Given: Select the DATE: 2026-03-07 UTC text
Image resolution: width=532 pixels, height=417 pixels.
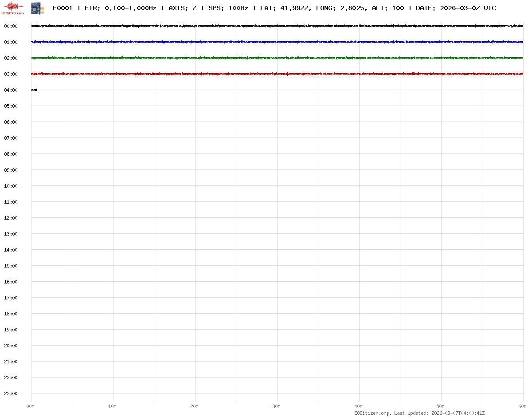Looking at the screenshot, I should 456,8.
